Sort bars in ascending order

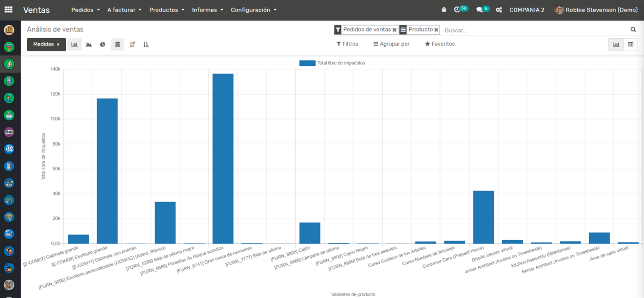coord(146,45)
